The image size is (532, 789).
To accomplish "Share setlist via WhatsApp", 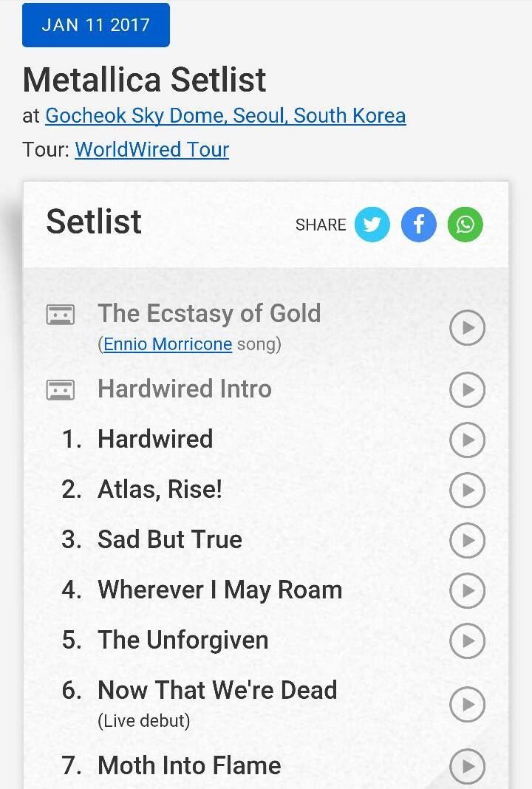I will (x=465, y=225).
